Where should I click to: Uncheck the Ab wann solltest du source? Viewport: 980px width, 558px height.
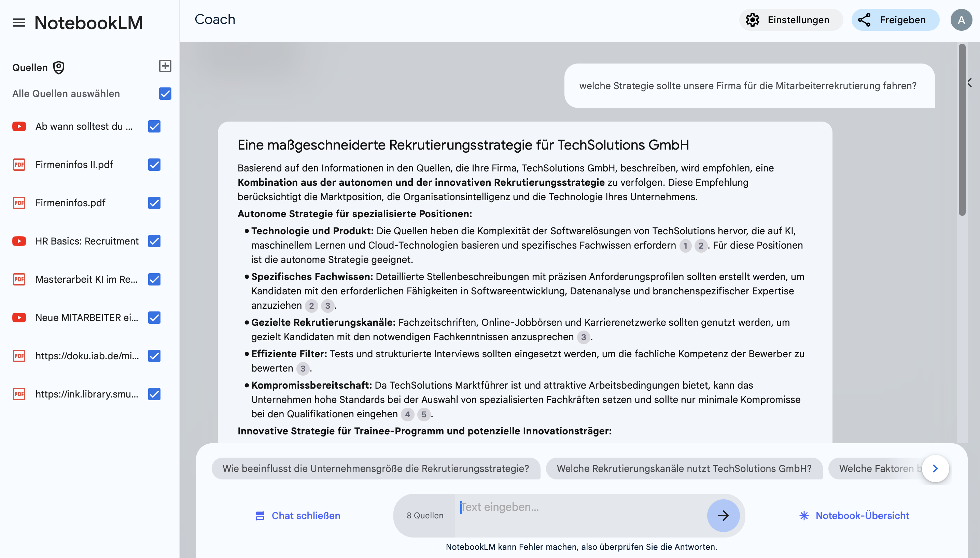click(154, 126)
